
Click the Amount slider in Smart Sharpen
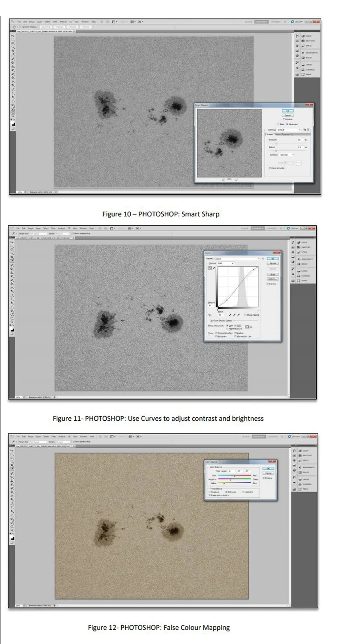[x=288, y=143]
